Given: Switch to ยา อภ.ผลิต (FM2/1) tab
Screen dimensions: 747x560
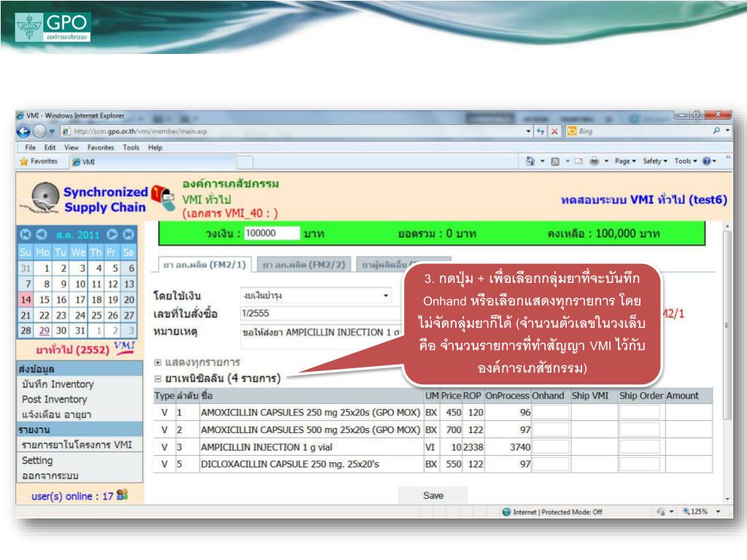Looking at the screenshot, I should pos(205,264).
